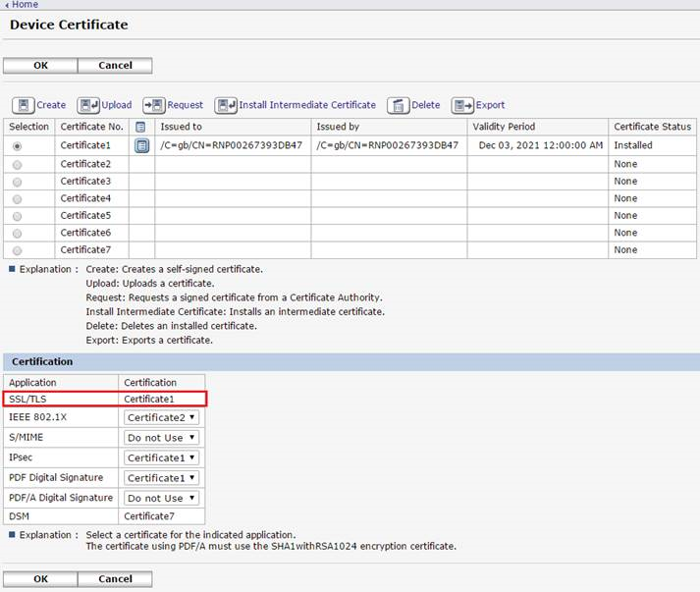Choose the Certificate5 radio button
The image size is (700, 592).
(x=17, y=216)
